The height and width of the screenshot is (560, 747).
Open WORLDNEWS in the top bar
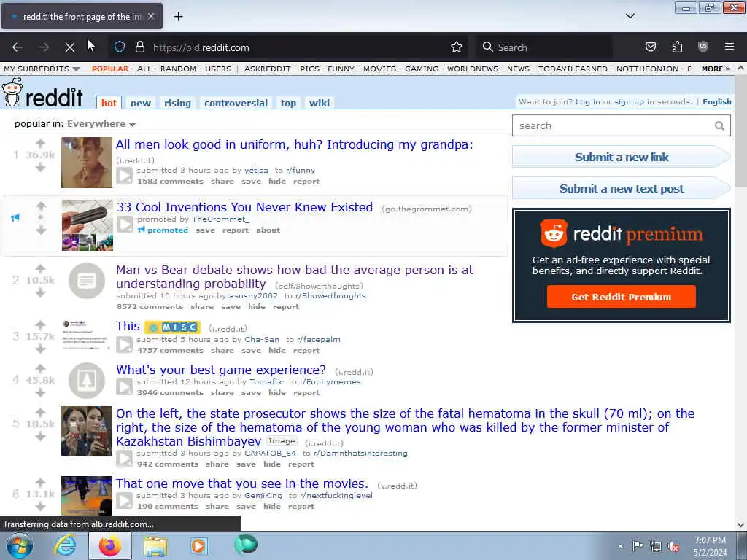tap(473, 69)
